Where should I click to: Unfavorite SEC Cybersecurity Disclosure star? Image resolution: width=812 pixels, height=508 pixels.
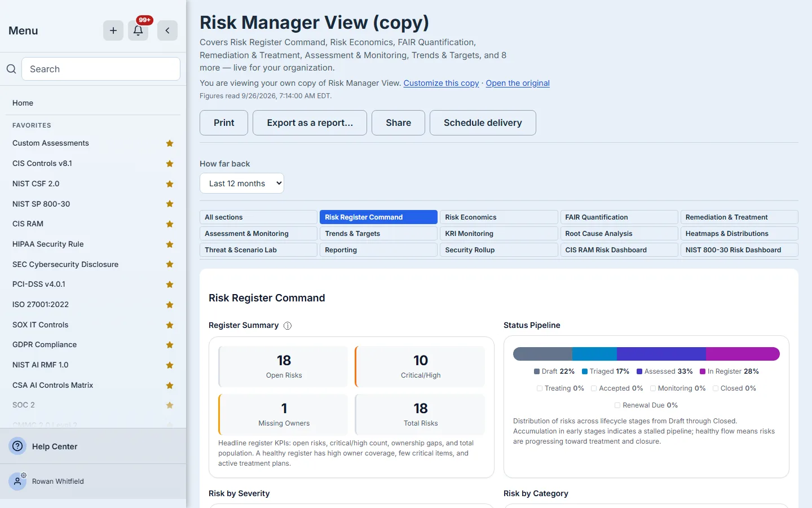(170, 264)
